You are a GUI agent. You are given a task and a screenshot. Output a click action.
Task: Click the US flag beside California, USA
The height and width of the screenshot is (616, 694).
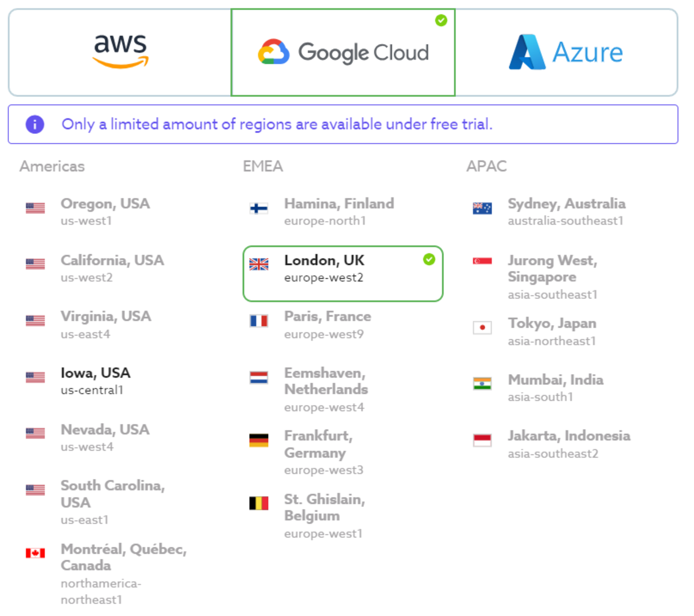click(35, 264)
